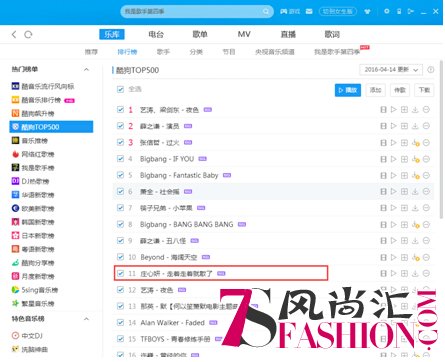Switch to the 歌词 tab
445x362 pixels.
point(332,34)
